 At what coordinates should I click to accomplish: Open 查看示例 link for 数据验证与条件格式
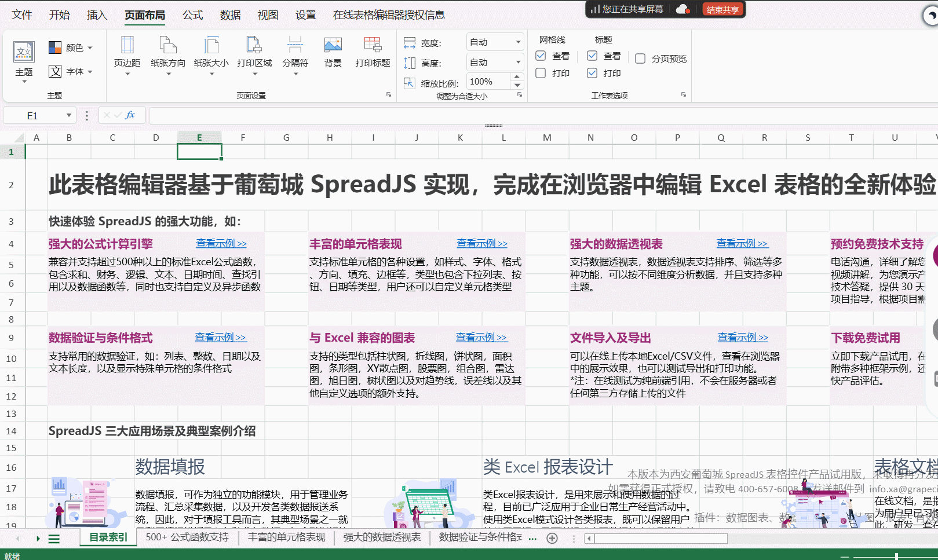click(x=221, y=338)
